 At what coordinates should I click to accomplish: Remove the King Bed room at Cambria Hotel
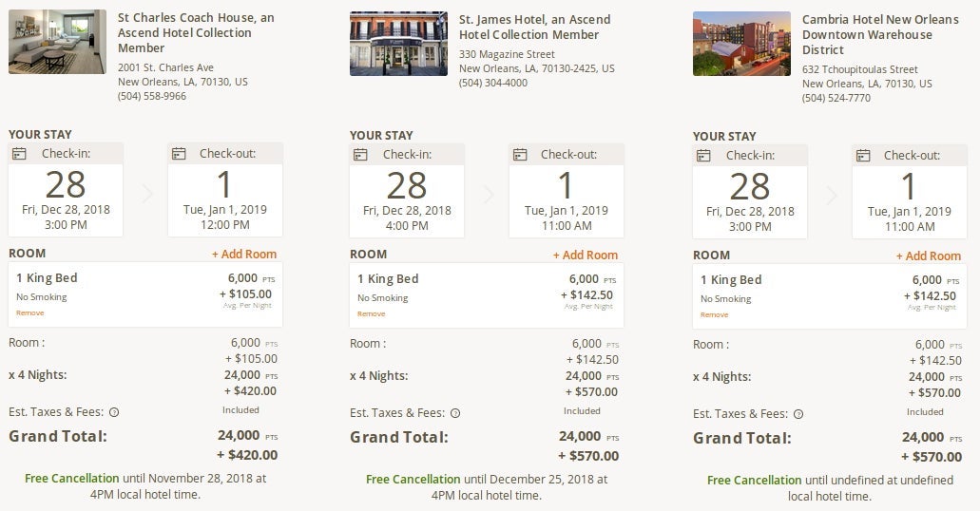[x=715, y=314]
